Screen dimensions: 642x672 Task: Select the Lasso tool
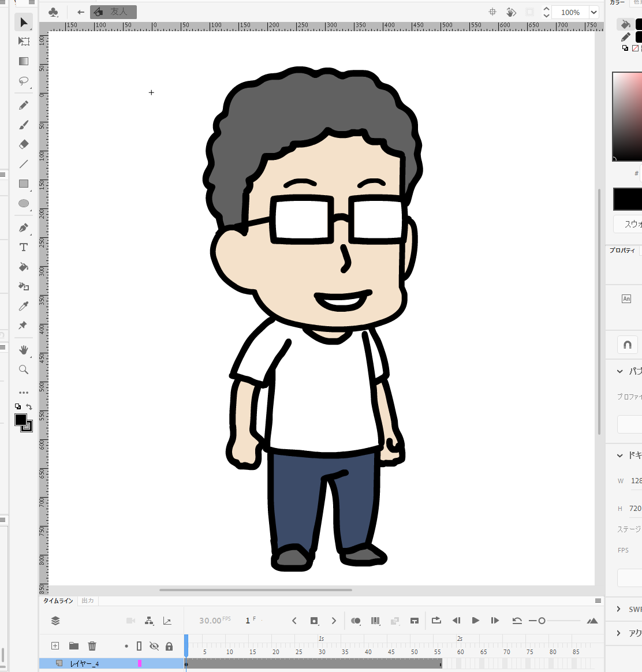pyautogui.click(x=24, y=81)
